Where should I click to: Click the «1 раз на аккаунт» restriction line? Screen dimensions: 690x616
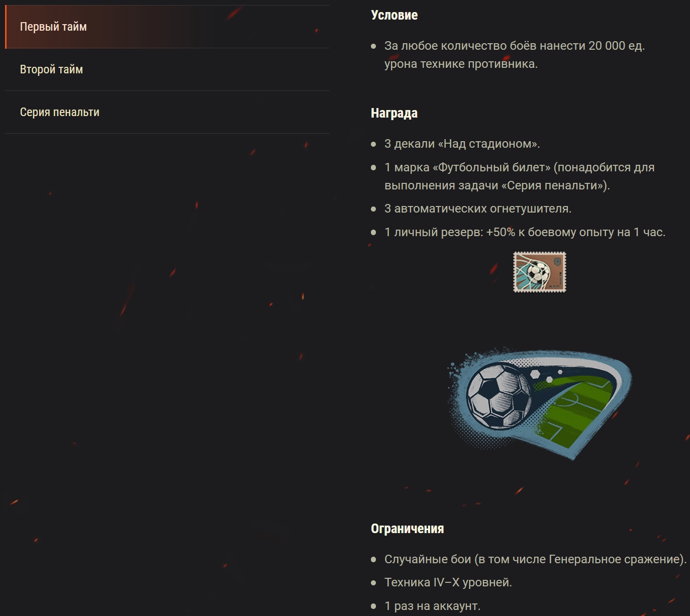[x=432, y=606]
